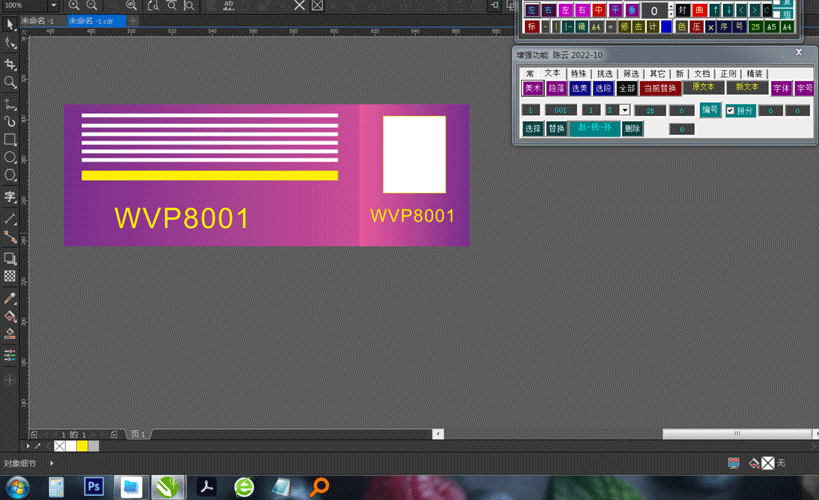The image size is (819, 500).
Task: Select the Text tool (字)
Action: tap(10, 197)
